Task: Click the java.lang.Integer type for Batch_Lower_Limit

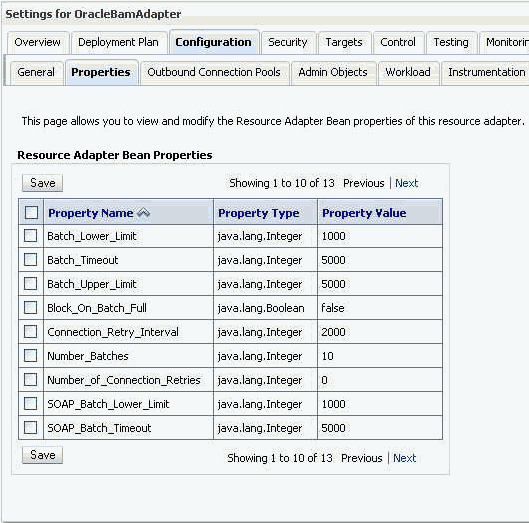Action: [260, 236]
